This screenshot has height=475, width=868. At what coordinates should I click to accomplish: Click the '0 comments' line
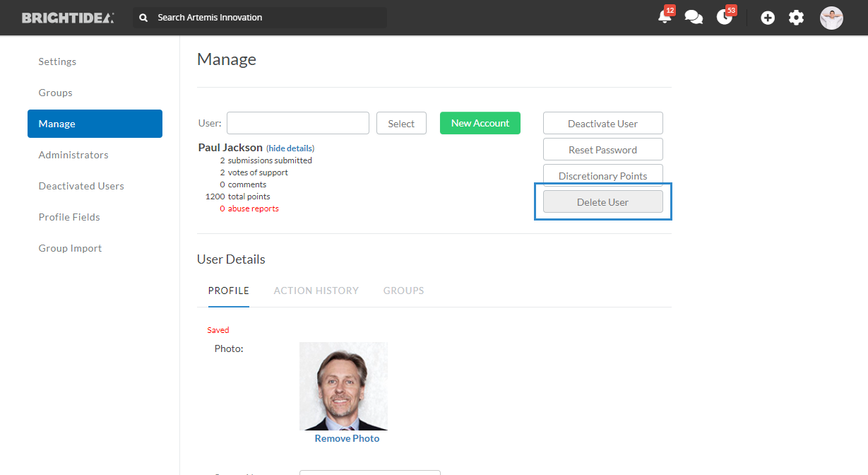243,184
